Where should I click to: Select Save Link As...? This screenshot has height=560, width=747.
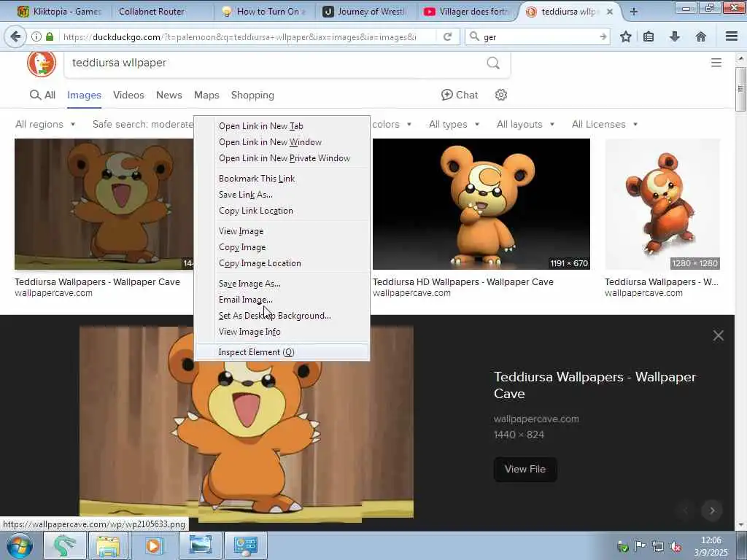[x=282, y=195]
